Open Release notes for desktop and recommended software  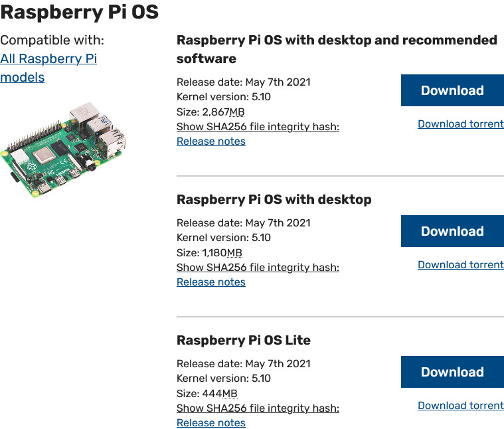[x=210, y=141]
